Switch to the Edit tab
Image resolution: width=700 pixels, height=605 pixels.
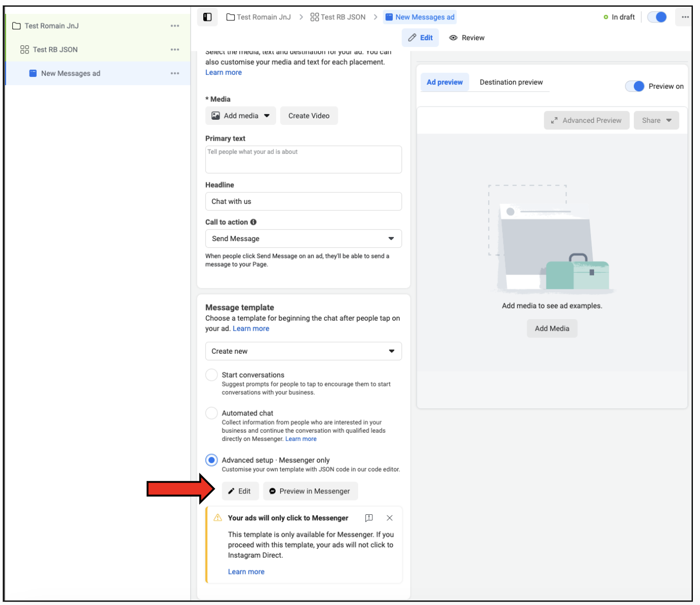[420, 38]
